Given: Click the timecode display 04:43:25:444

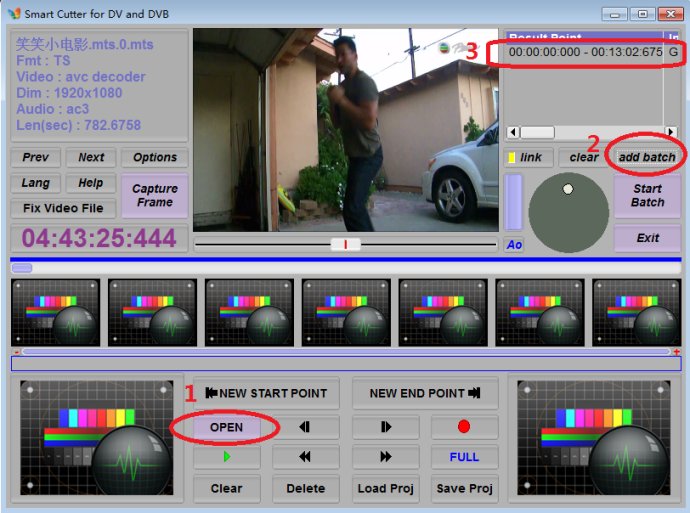Looking at the screenshot, I should click(99, 238).
